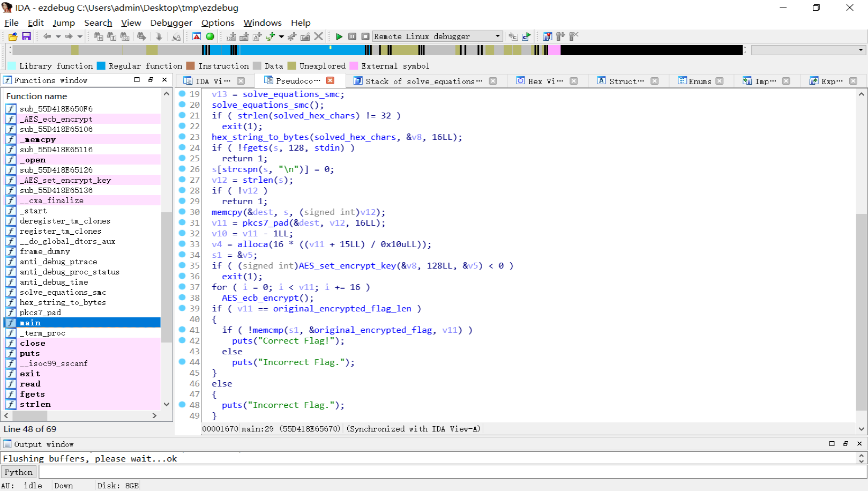Click the green circle toolbar icon
The height and width of the screenshot is (491, 868).
(210, 36)
